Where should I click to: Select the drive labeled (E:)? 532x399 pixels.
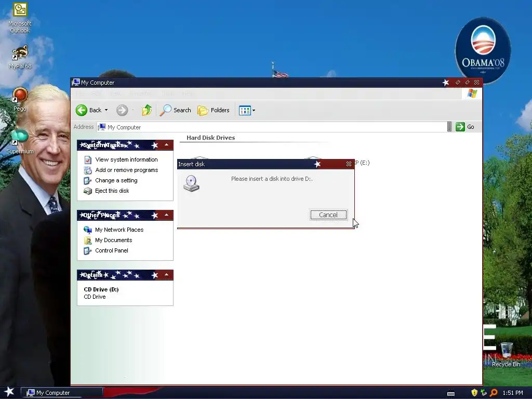coord(362,163)
